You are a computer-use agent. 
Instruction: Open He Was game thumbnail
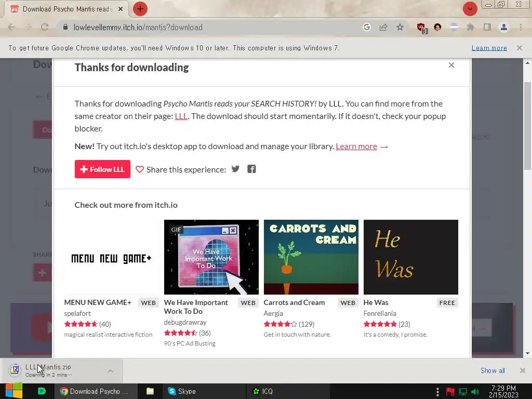click(410, 257)
